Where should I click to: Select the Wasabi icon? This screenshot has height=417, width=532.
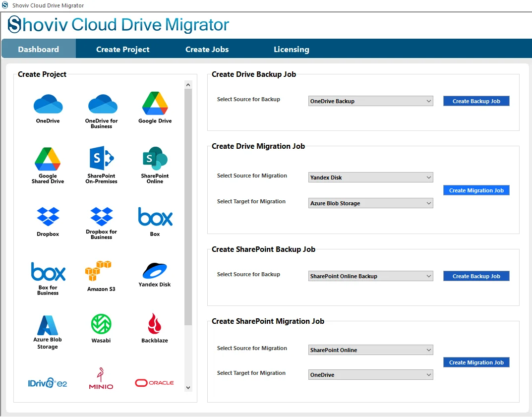point(101,324)
